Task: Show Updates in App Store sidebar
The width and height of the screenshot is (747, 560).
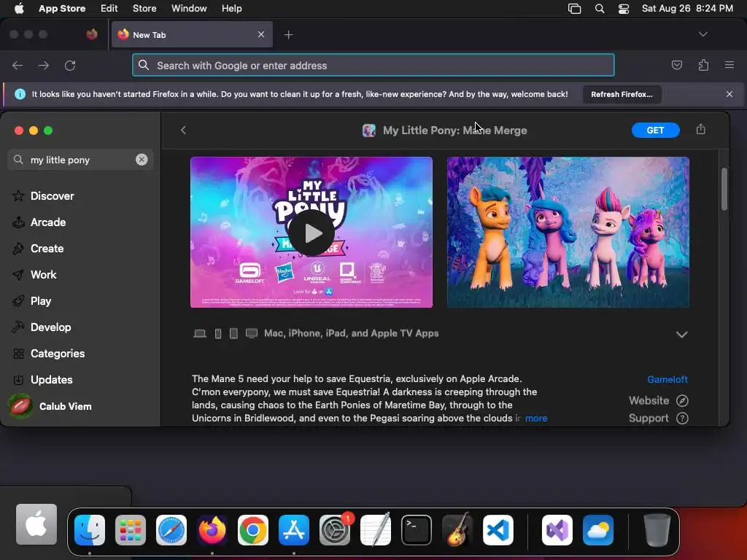Action: click(52, 379)
